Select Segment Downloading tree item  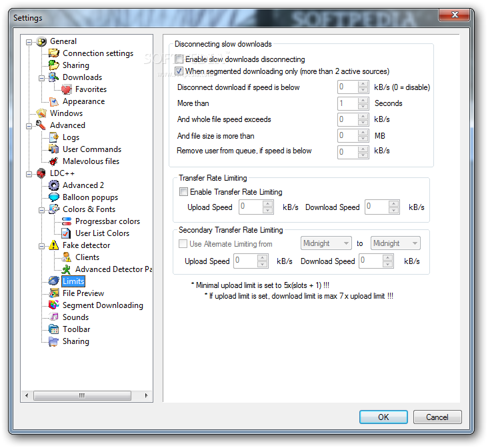point(103,305)
